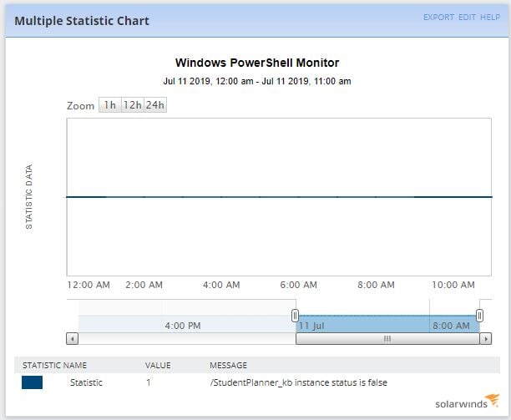
Task: Click the horizontal scrollbar thumb
Action: [x=387, y=338]
